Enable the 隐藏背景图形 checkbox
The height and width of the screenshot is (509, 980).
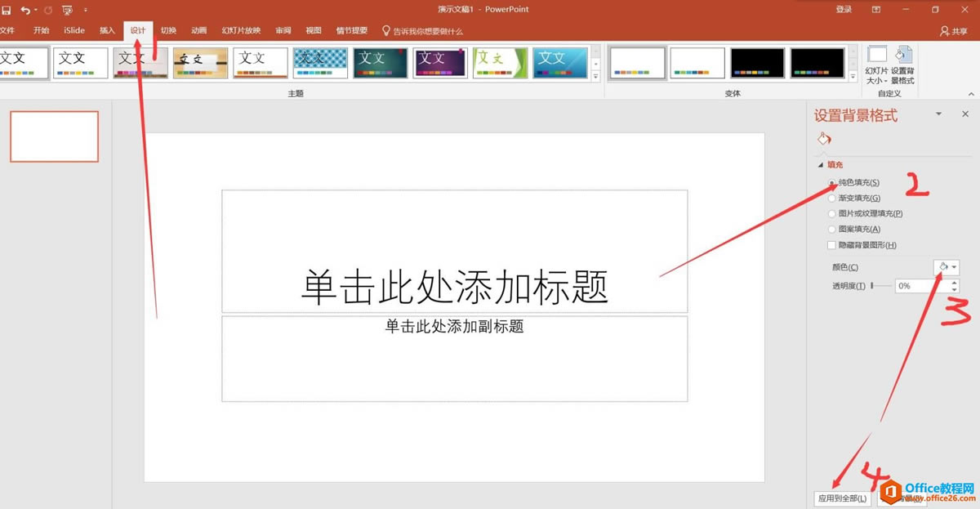coord(831,245)
